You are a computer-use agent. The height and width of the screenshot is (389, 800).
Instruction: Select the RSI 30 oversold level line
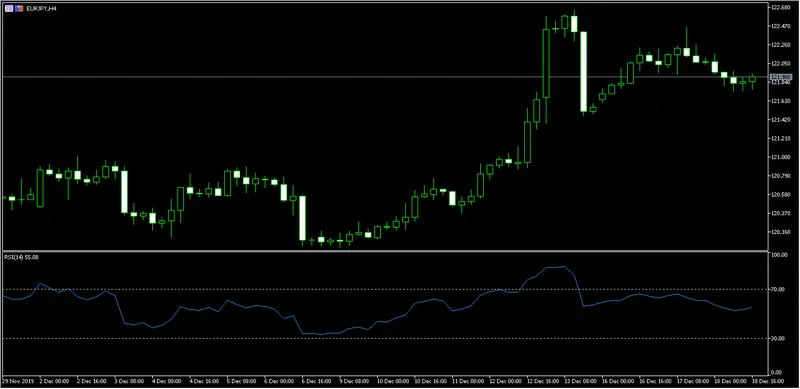pyautogui.click(x=385, y=338)
